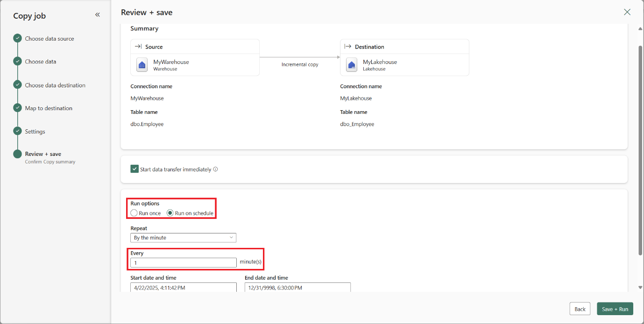
Task: Click the Choose data source checkmark icon
Action: click(x=17, y=38)
